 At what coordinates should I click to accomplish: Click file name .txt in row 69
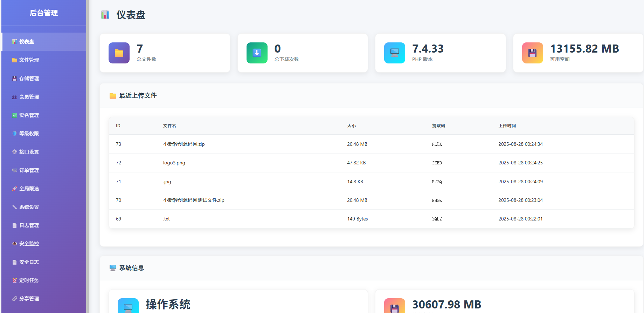pos(166,219)
